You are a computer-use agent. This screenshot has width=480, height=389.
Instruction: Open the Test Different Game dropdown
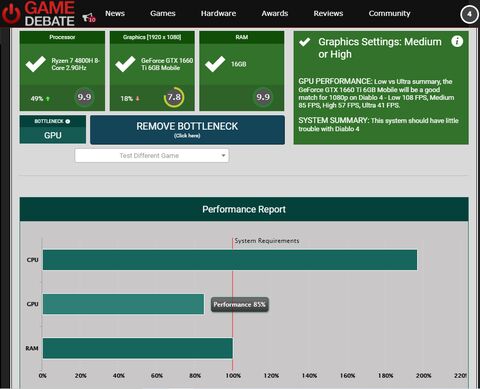click(152, 155)
